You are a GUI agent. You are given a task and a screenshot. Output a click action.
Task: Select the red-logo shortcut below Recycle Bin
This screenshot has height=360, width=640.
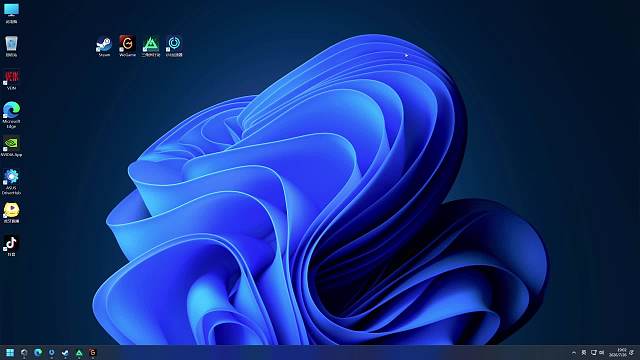click(11, 80)
